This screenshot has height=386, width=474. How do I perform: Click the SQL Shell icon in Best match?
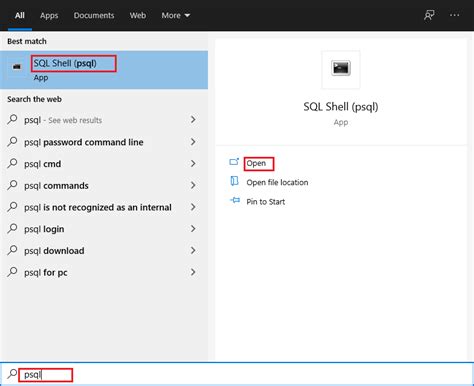[17, 67]
